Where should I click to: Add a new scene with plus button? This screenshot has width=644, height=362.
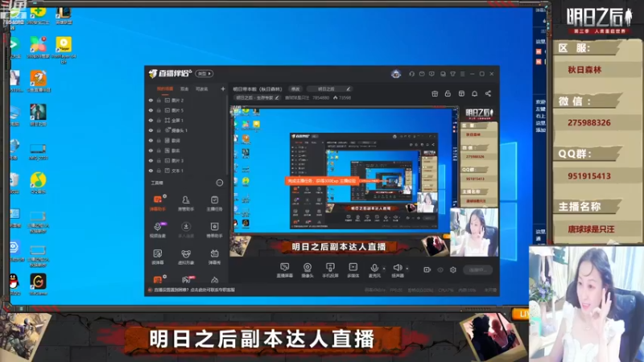(x=223, y=88)
